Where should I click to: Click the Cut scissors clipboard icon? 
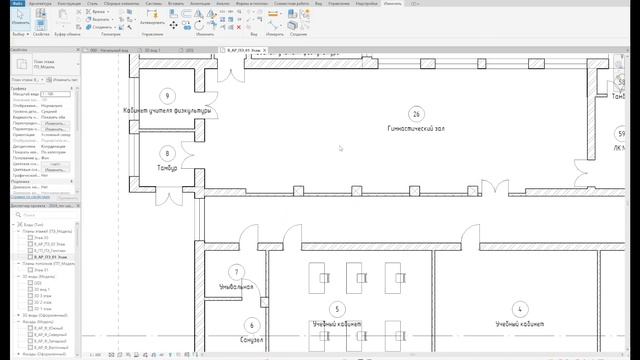click(x=79, y=11)
